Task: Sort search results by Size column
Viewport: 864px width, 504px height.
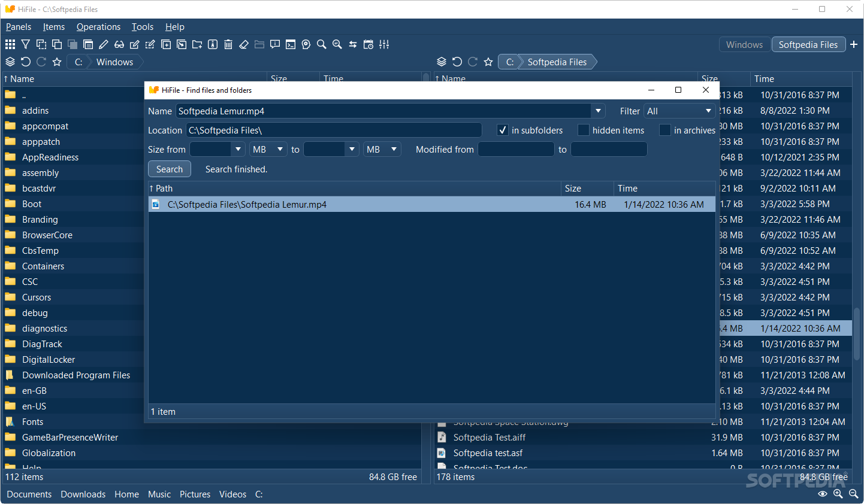Action: click(587, 188)
